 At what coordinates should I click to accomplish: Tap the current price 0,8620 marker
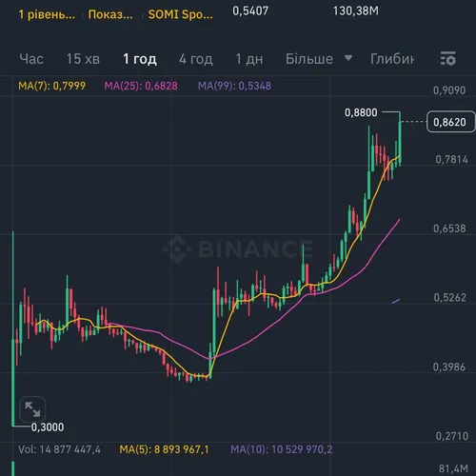450,122
